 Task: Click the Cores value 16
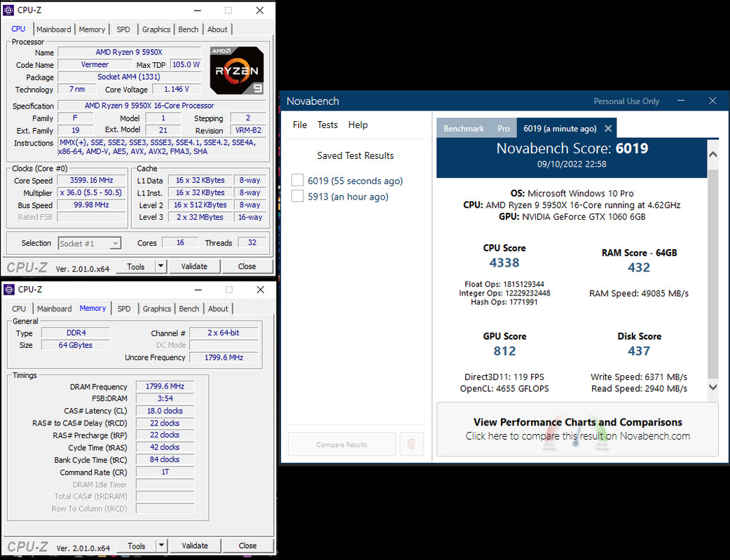pos(180,242)
